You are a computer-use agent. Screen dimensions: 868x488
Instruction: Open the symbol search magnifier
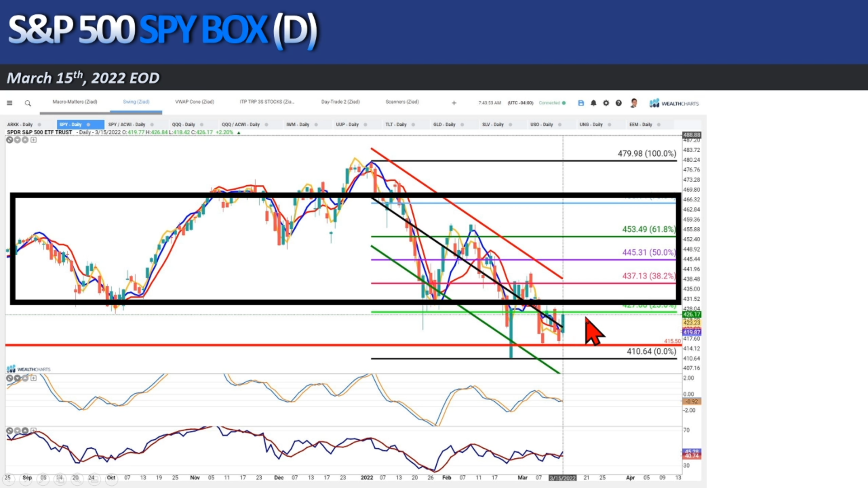point(28,103)
